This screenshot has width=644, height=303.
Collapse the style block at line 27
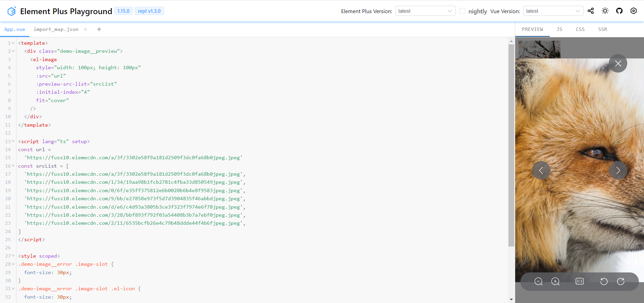pyautogui.click(x=13, y=256)
